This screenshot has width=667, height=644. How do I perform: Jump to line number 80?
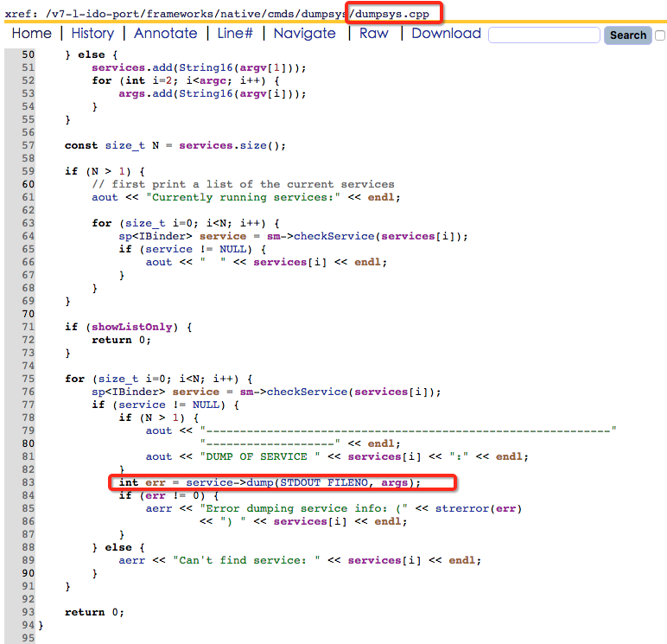point(28,443)
